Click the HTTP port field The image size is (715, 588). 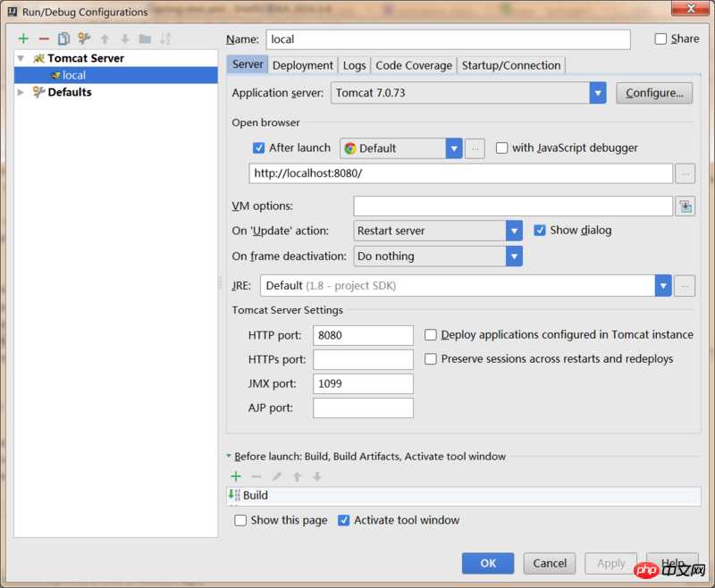363,335
